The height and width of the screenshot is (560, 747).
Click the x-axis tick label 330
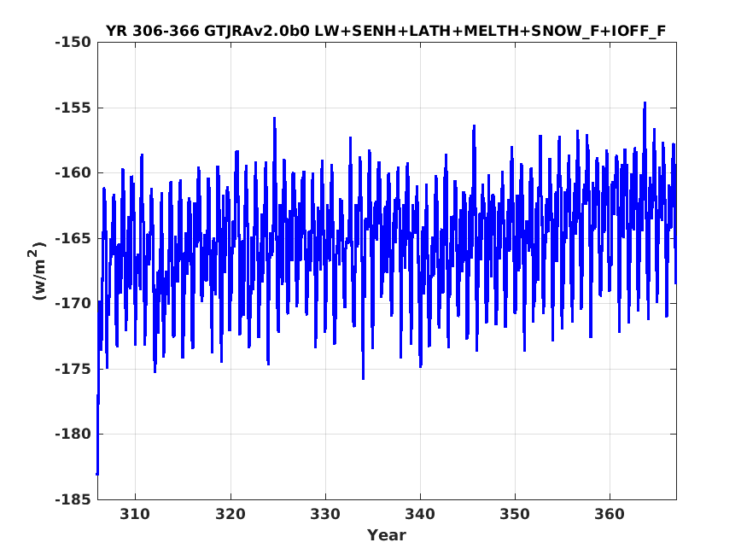tap(325, 514)
